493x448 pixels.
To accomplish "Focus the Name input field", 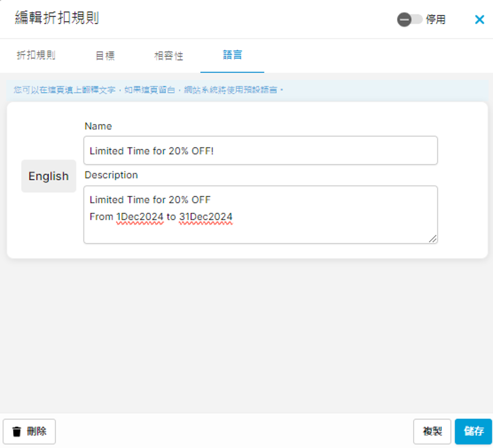I will [x=260, y=151].
